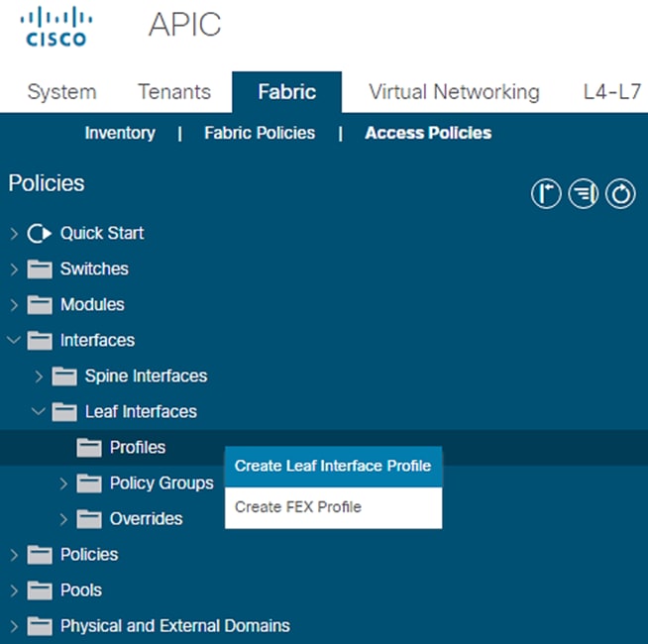Image resolution: width=648 pixels, height=644 pixels.
Task: Switch to the Tenants tab
Action: tap(174, 93)
